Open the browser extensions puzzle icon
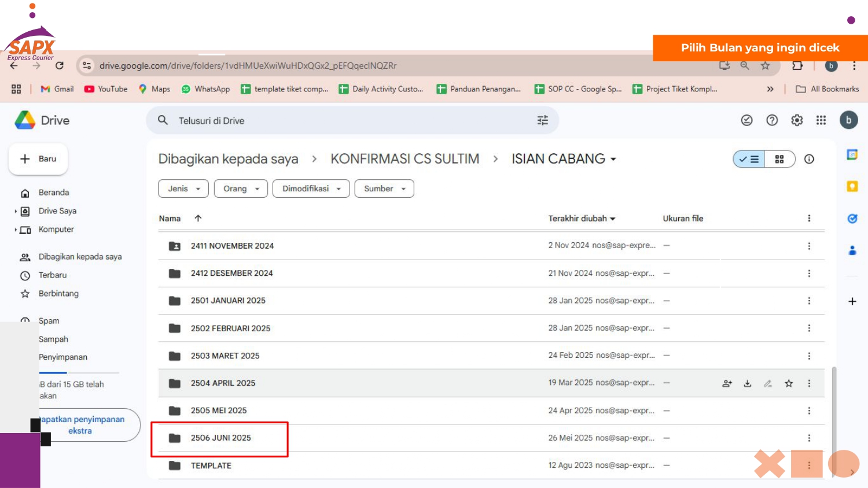Image resolution: width=868 pixels, height=488 pixels. [797, 65]
